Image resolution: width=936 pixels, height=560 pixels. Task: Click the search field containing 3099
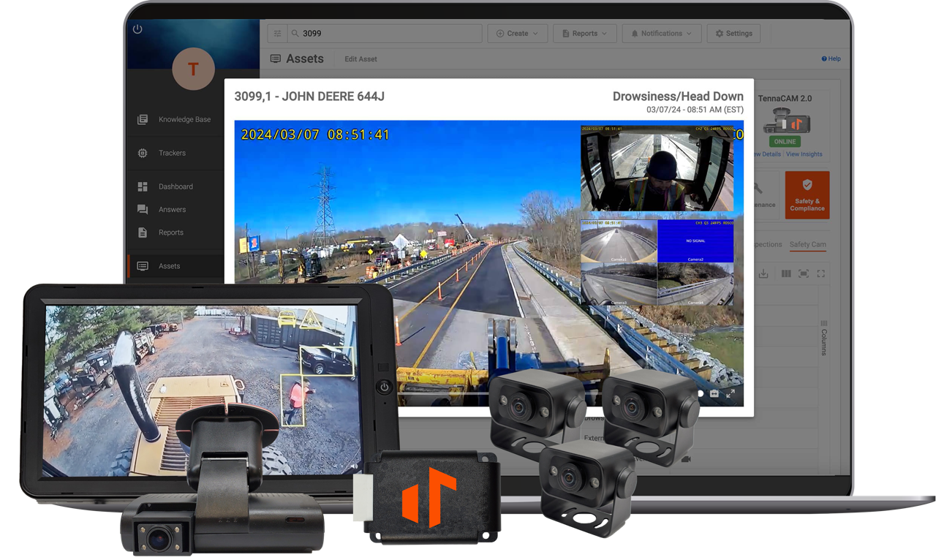pos(385,34)
